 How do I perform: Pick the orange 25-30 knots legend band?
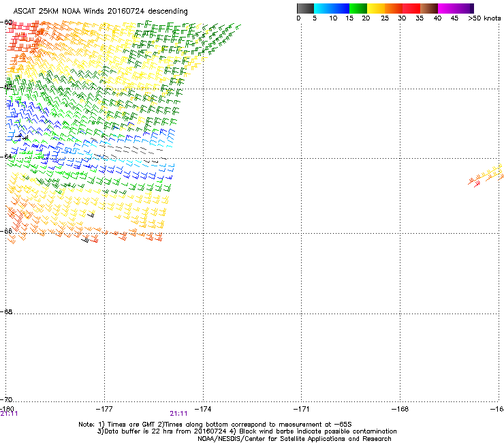(394, 8)
